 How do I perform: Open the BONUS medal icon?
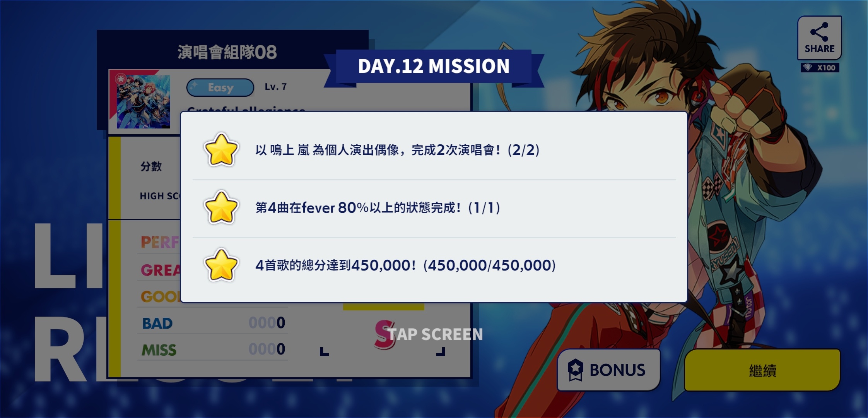click(x=575, y=370)
